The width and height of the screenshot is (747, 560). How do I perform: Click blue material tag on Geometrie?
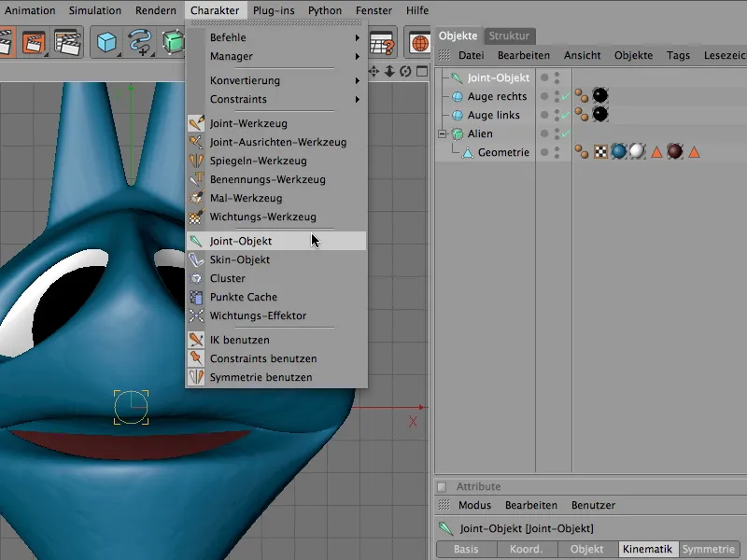pos(618,152)
